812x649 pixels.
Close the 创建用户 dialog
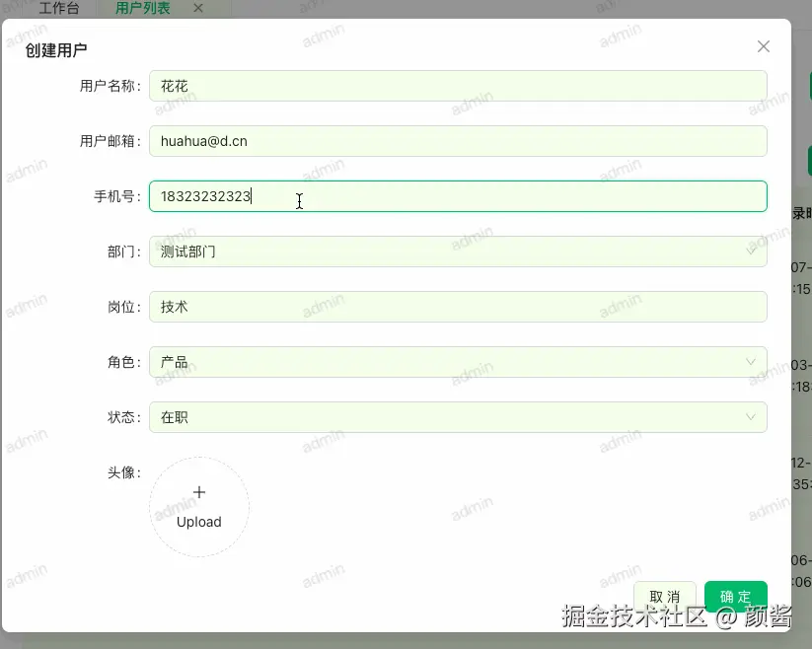[x=763, y=45]
